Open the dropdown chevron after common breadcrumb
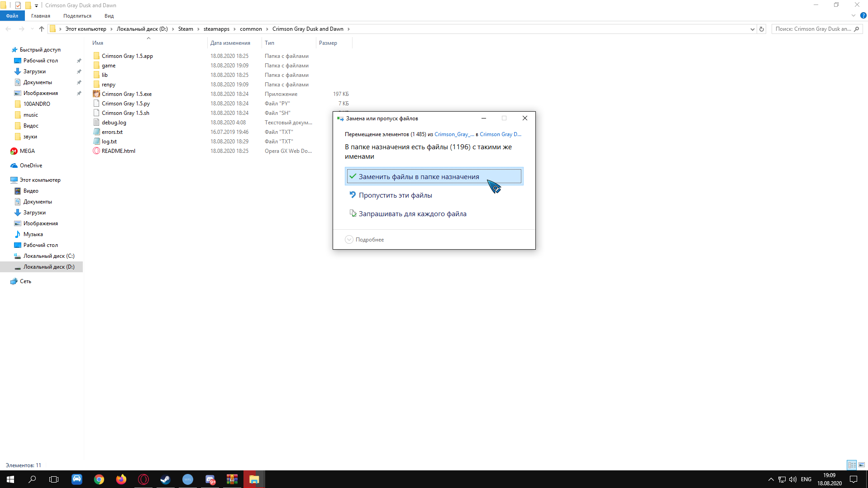The width and height of the screenshot is (868, 488). [267, 29]
